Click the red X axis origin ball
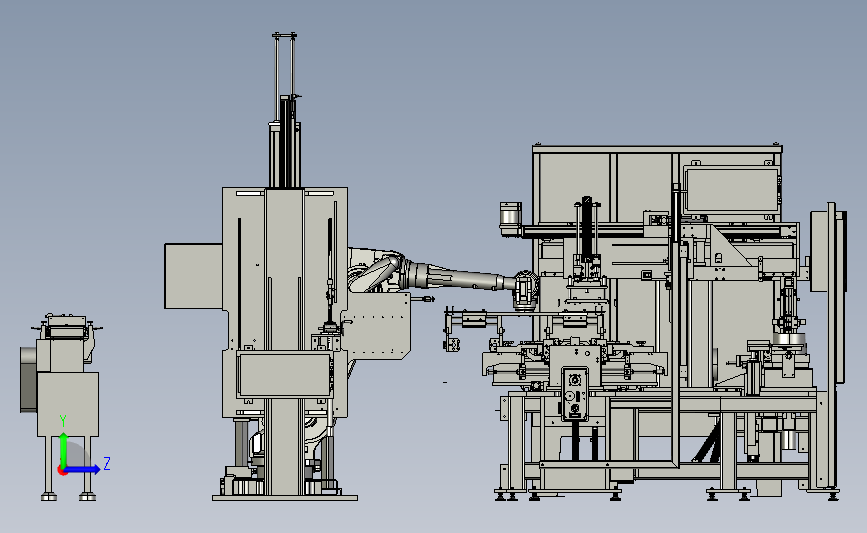Screen dimensions: 867x533 coord(62,471)
